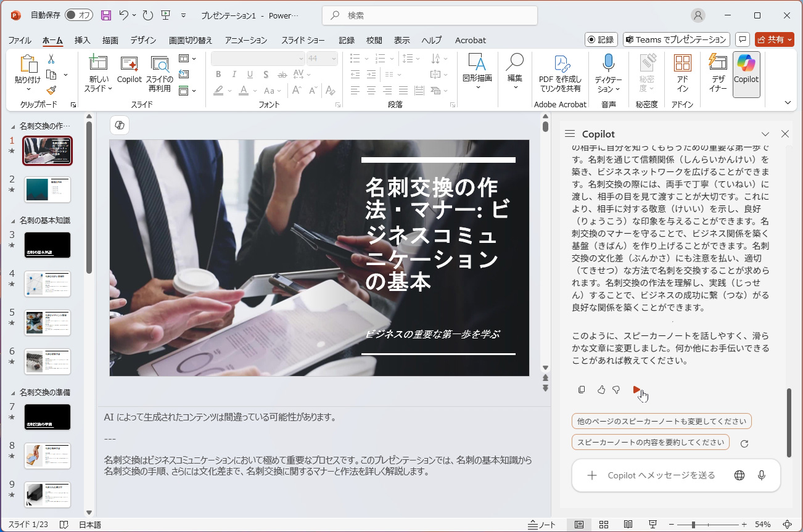Click the microphone icon in the Copilot message box
This screenshot has height=532, width=803.
762,475
